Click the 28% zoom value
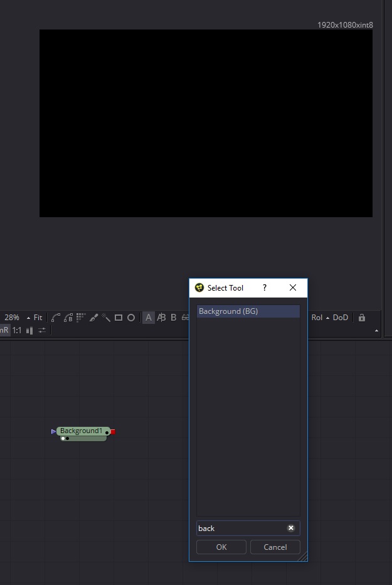 click(12, 318)
